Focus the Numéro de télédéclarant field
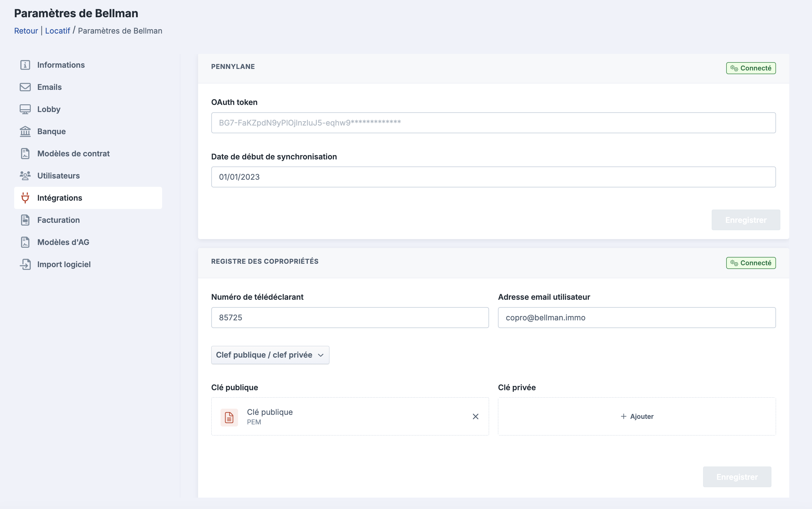The image size is (812, 509). click(x=350, y=318)
